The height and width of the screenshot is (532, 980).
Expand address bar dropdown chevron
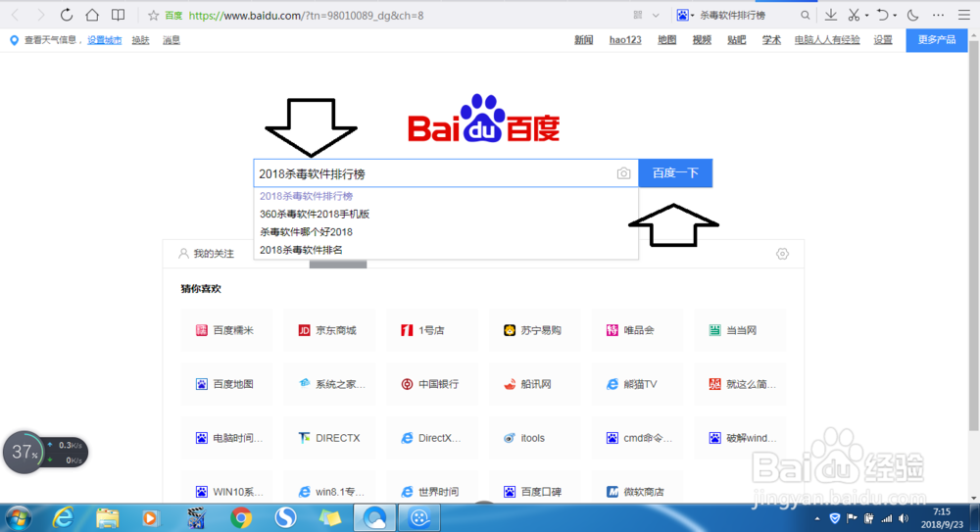click(656, 15)
